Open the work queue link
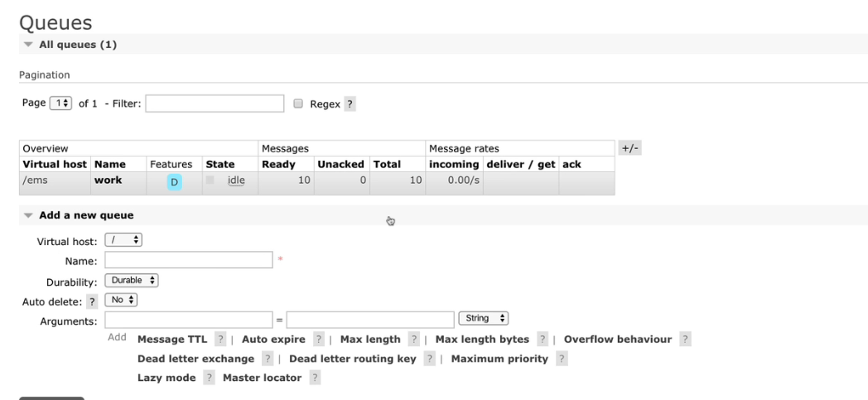Screen dimensions: 868x400 point(108,180)
